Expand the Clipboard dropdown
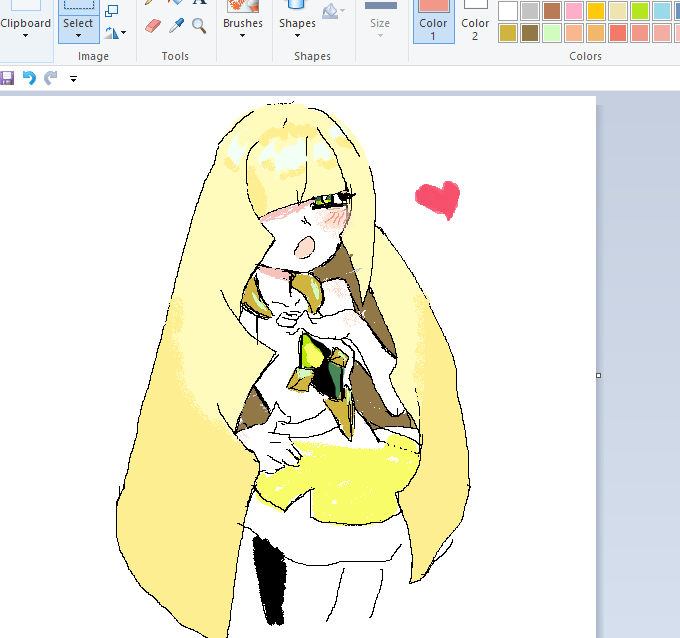The height and width of the screenshot is (638, 680). pos(26,36)
